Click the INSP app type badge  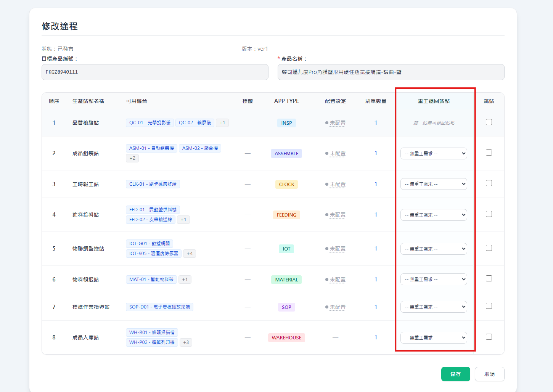point(287,123)
